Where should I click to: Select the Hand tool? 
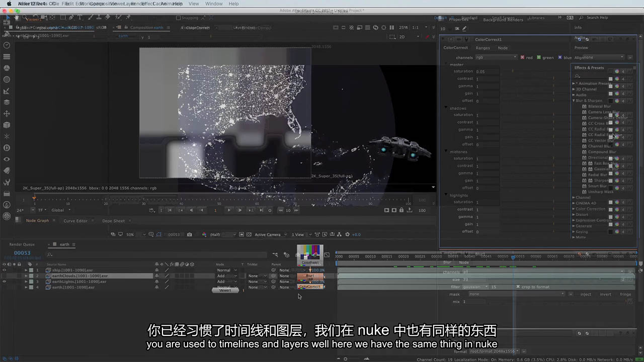tap(16, 18)
